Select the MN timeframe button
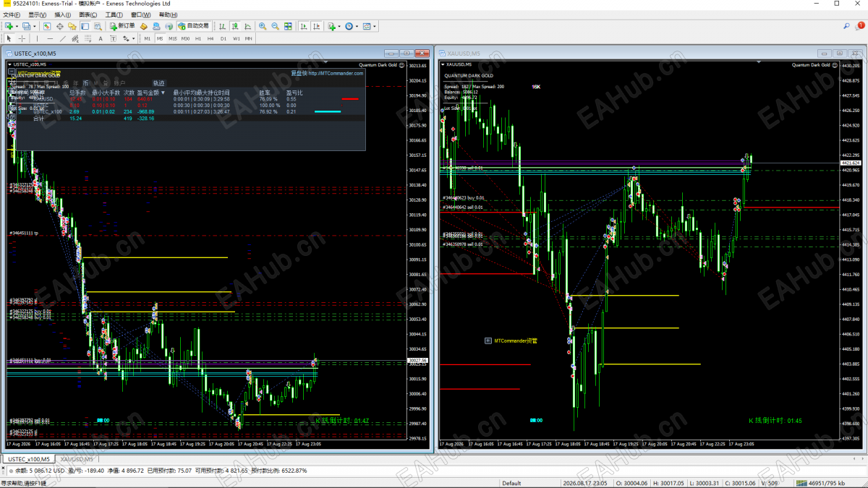Screen dimensions: 868x488 coord(248,38)
